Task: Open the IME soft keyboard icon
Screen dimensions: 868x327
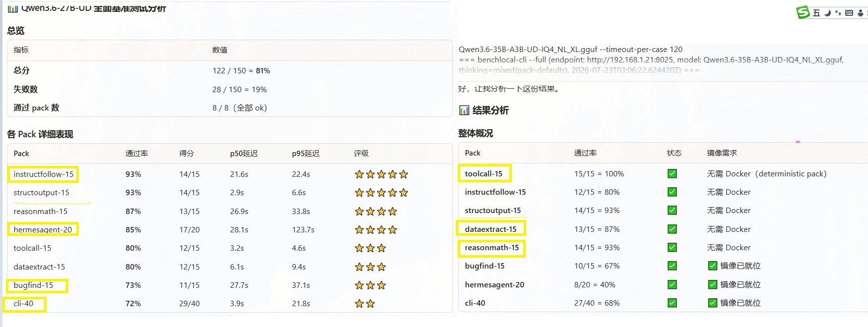Action: pyautogui.click(x=849, y=13)
